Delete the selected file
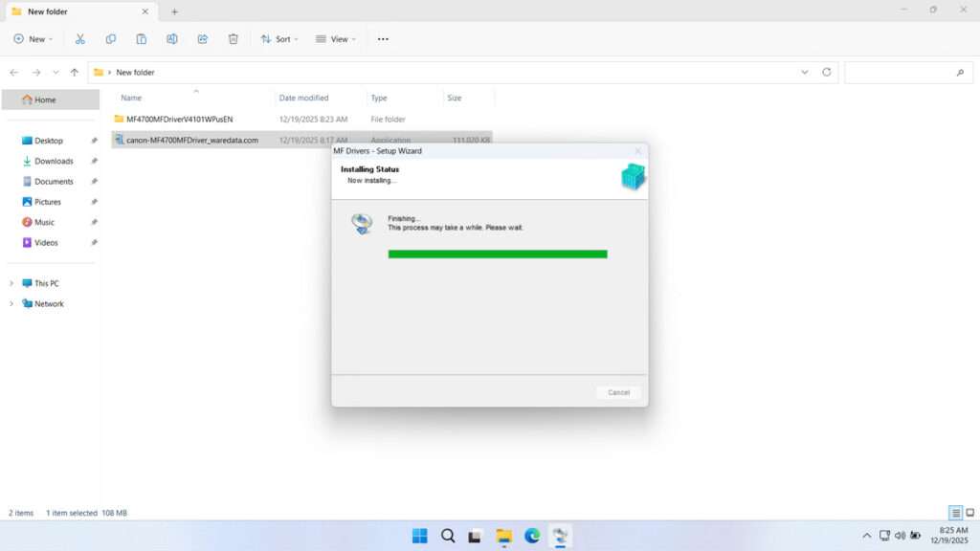The width and height of the screenshot is (980, 551). (233, 38)
